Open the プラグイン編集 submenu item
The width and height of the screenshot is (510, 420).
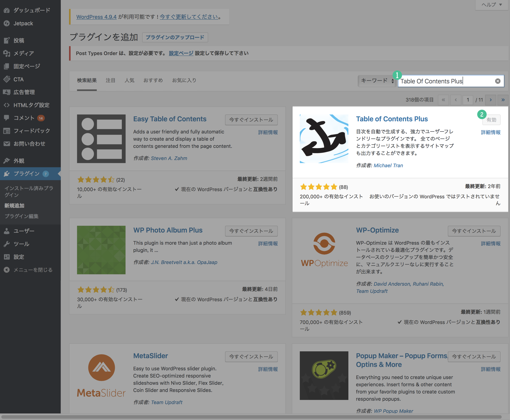(x=21, y=216)
